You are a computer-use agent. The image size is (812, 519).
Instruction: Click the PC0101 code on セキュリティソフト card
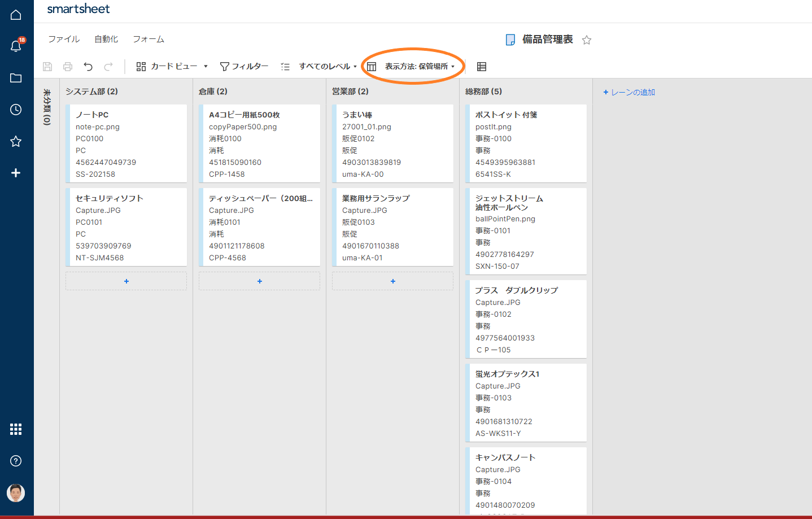(x=89, y=223)
